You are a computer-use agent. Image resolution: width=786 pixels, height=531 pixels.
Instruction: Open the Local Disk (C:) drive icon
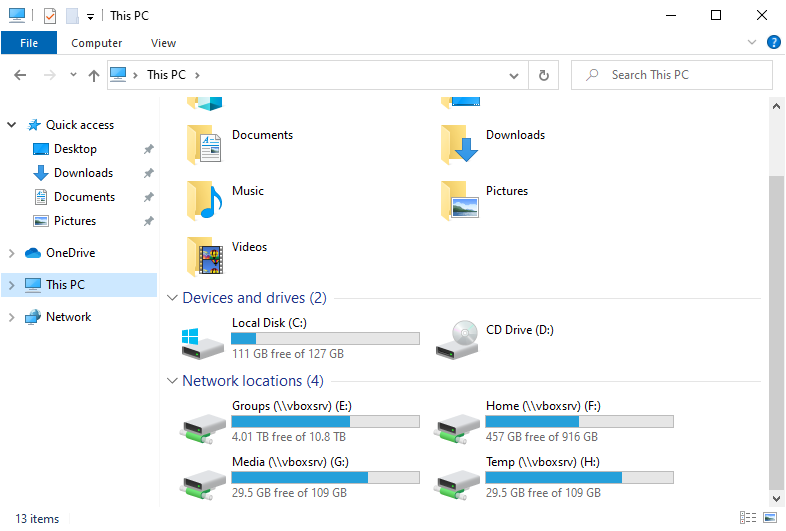coord(203,340)
